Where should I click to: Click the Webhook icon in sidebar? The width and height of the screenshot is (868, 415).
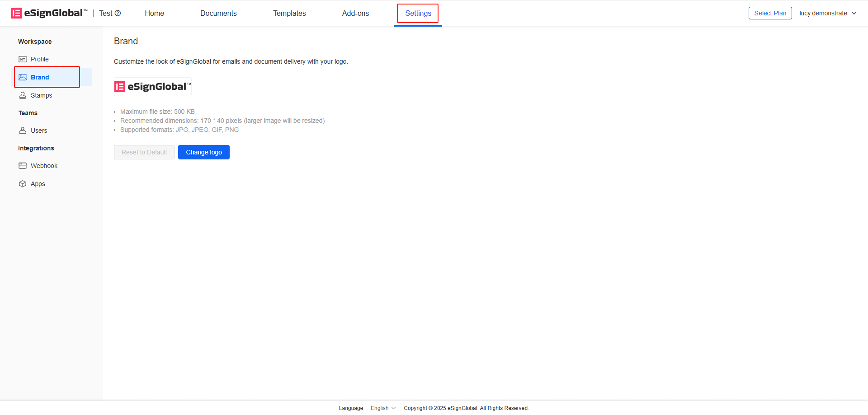23,166
